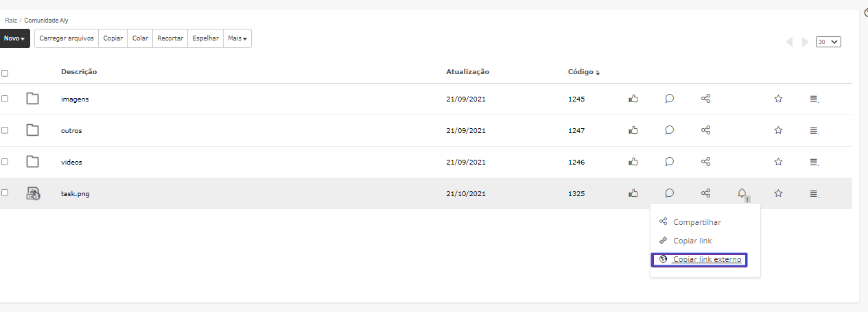Sort the list by Código column
The width and height of the screenshot is (868, 312).
point(584,72)
